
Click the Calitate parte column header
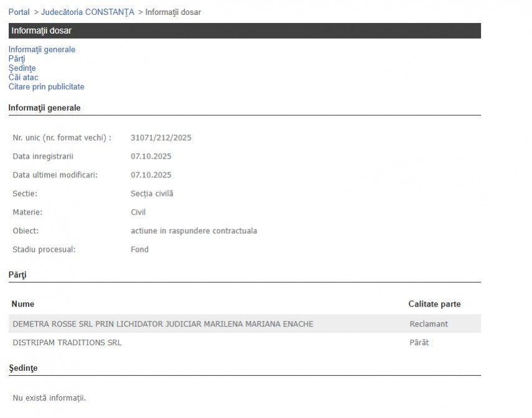click(x=434, y=304)
